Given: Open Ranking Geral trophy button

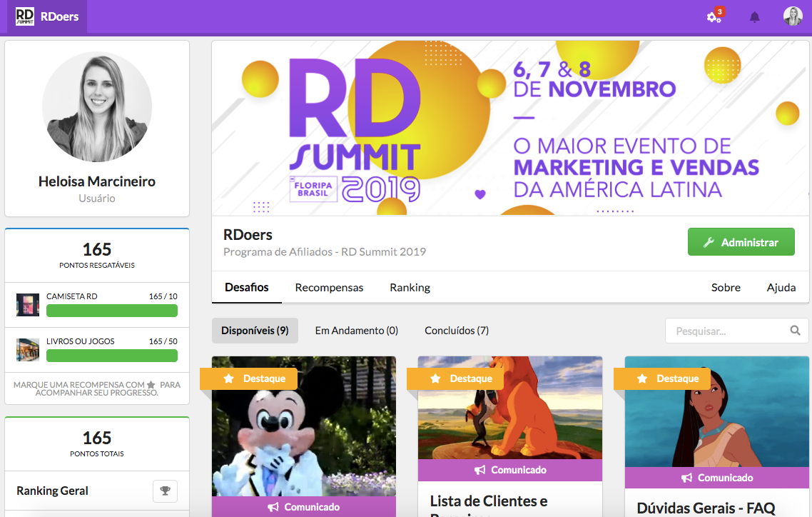Looking at the screenshot, I should [166, 491].
